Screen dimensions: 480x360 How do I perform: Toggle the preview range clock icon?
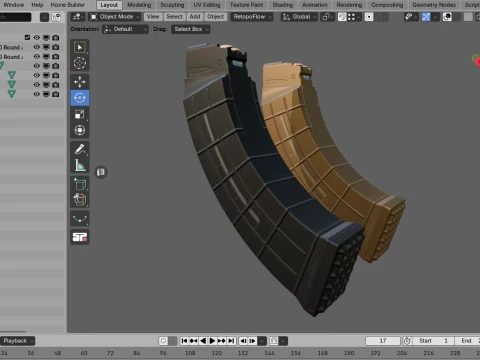[x=407, y=341]
